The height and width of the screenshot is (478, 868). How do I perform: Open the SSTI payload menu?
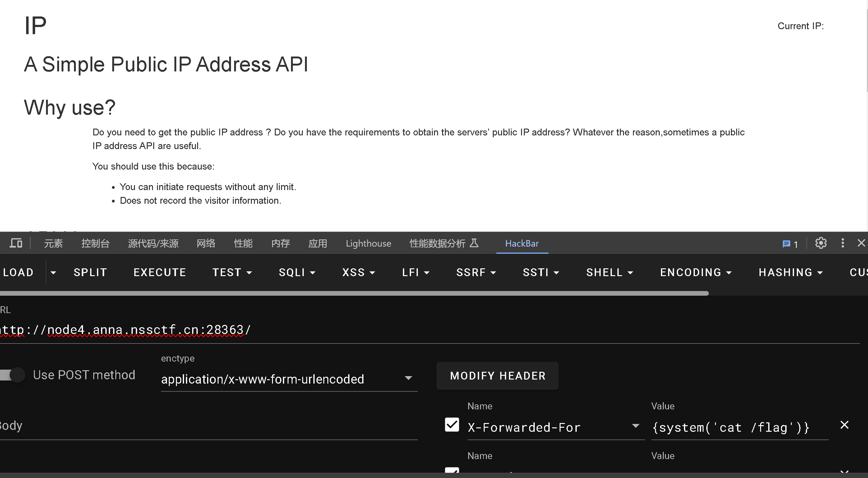pyautogui.click(x=540, y=272)
